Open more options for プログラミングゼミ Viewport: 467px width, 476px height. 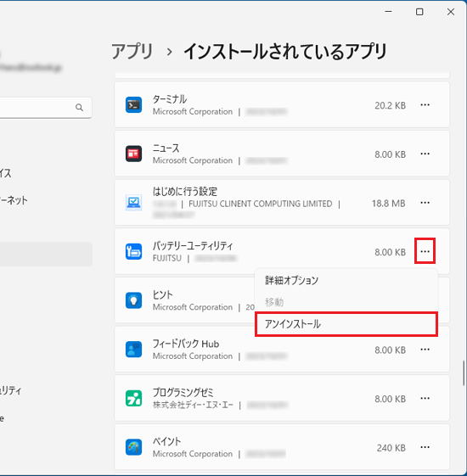point(425,398)
